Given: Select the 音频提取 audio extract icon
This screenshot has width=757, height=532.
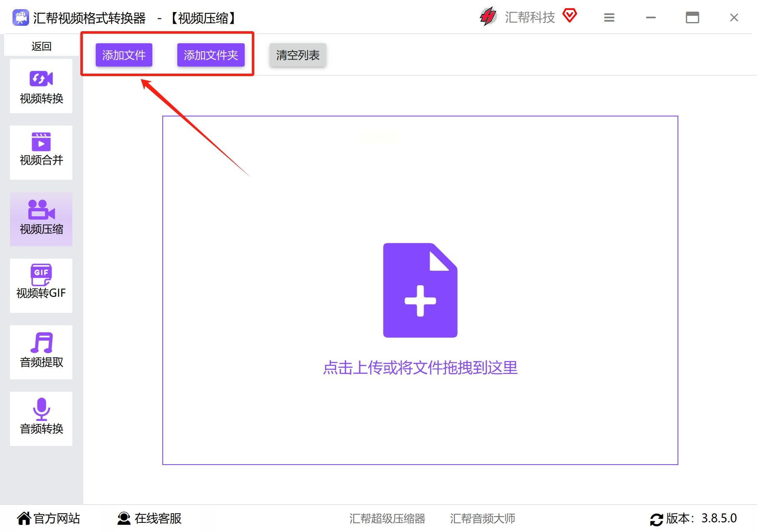Looking at the screenshot, I should [42, 343].
